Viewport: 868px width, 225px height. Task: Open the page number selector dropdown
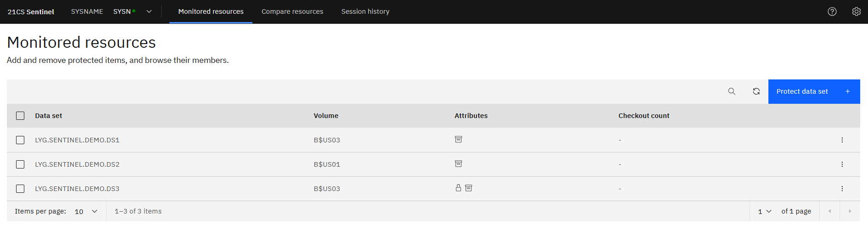pyautogui.click(x=765, y=211)
